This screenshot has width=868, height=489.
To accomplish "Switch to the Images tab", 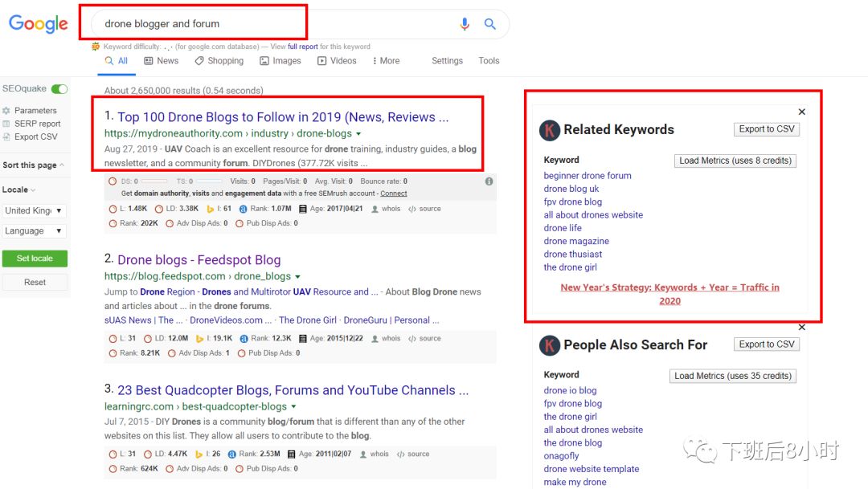I will click(x=280, y=61).
